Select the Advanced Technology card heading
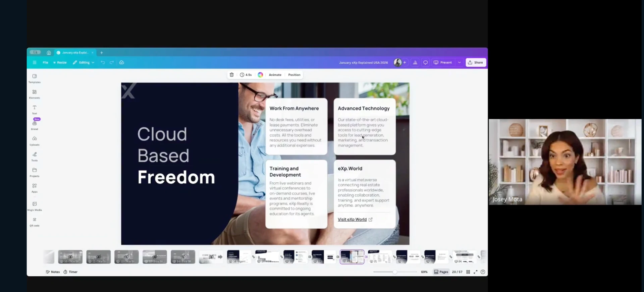This screenshot has height=292, width=644. pos(364,108)
